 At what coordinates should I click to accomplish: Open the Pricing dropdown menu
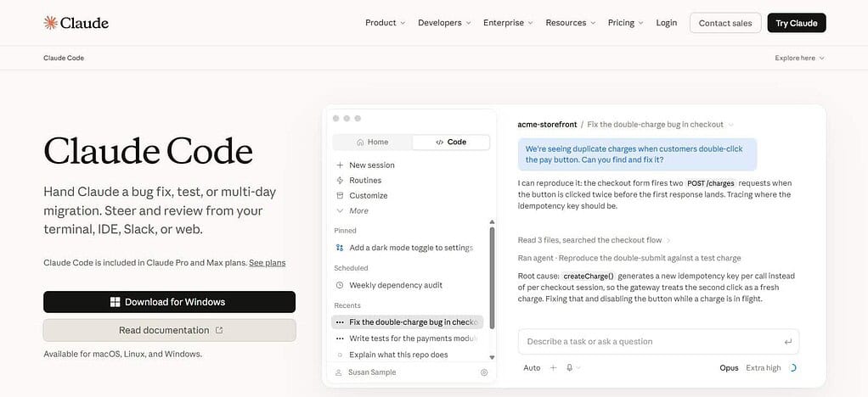[x=626, y=23]
